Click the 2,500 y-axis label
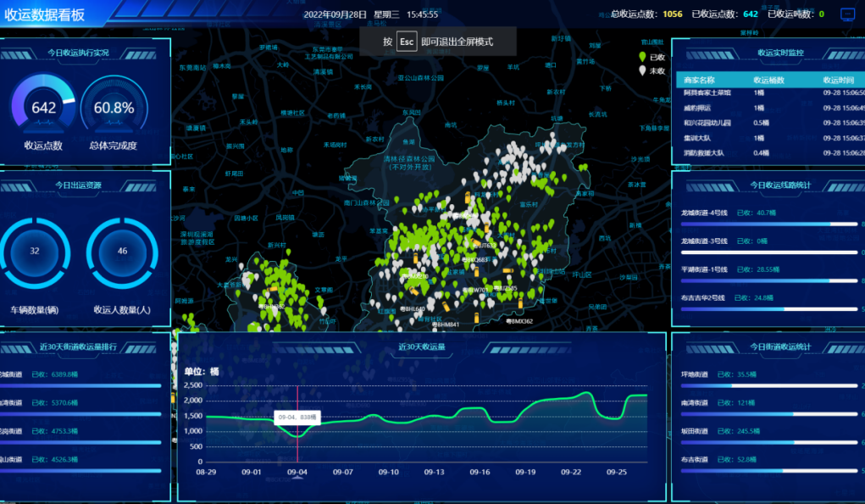The image size is (865, 504). (193, 385)
